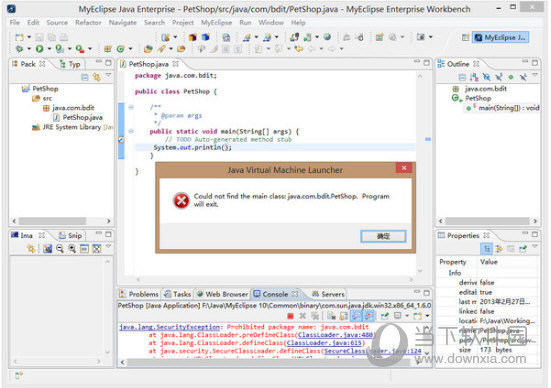Collapse the main method fold marker

point(131,131)
